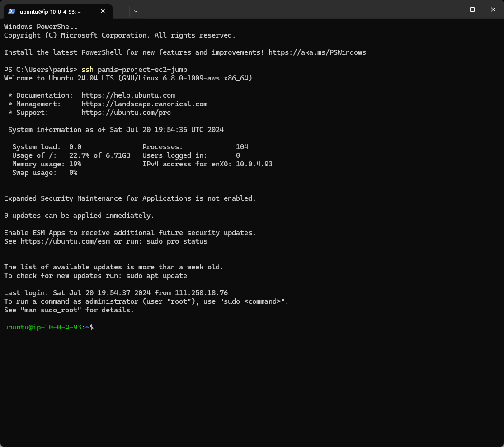Open the https://landscape.canonical.com link
Image resolution: width=504 pixels, height=447 pixels.
144,104
